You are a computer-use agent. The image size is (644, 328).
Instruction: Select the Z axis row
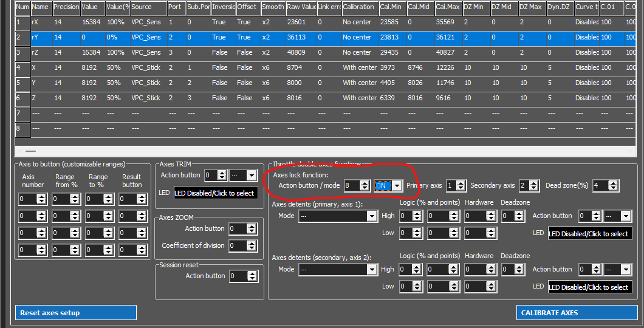click(325, 98)
